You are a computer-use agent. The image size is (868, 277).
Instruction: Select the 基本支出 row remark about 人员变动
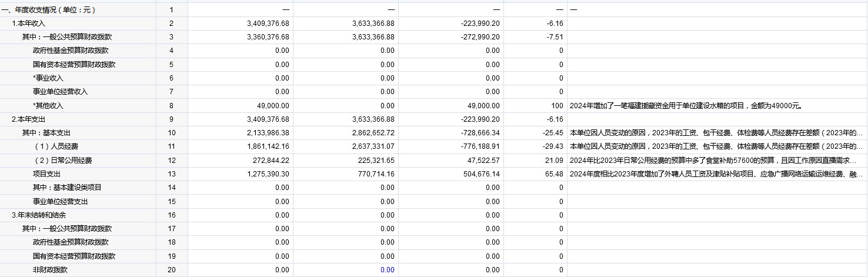[x=717, y=133]
